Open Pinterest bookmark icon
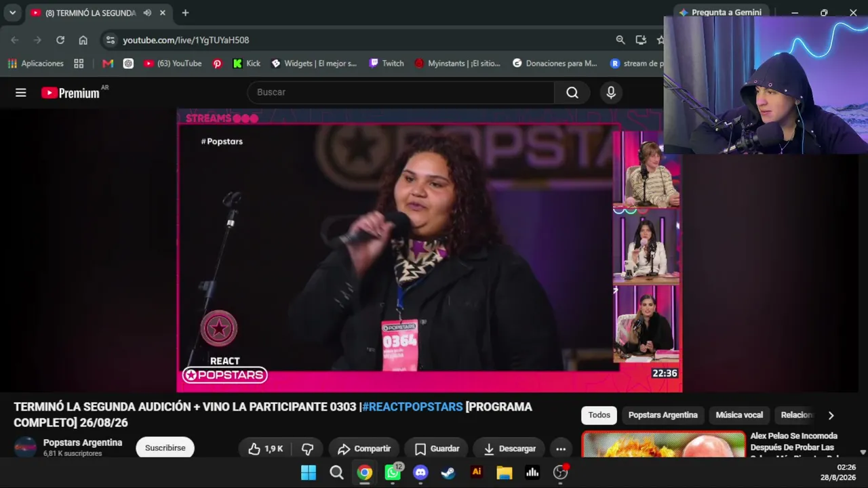 217,63
